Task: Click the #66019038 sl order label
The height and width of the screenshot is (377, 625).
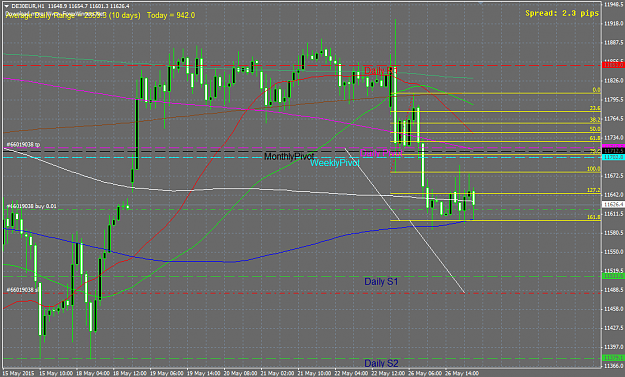Action: pos(22,290)
